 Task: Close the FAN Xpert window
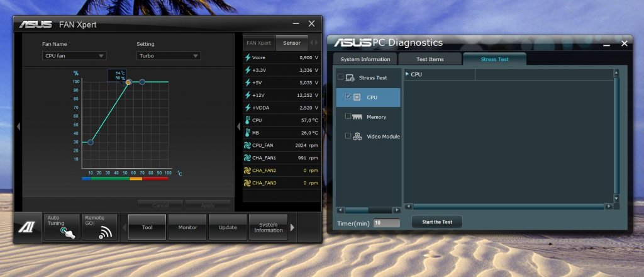[312, 24]
